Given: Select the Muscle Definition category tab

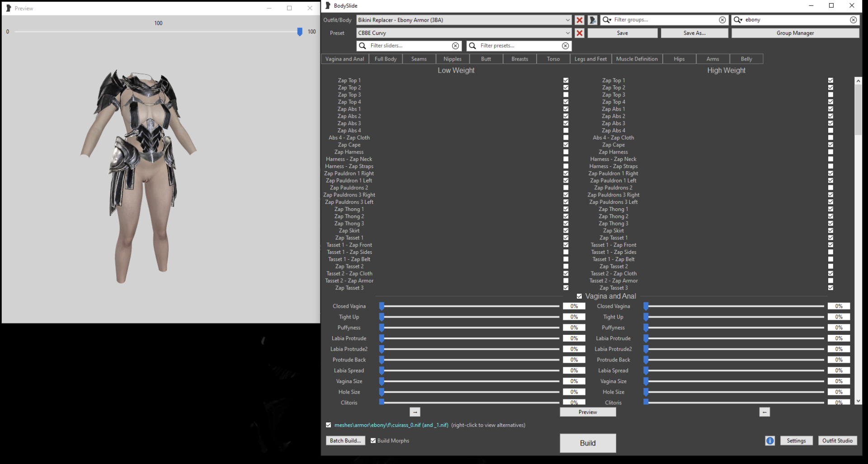Looking at the screenshot, I should point(637,59).
